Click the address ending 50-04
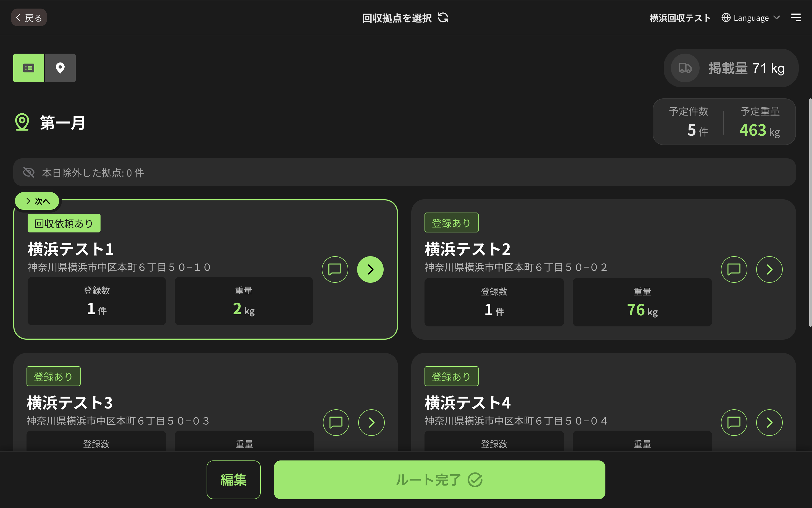Image resolution: width=812 pixels, height=508 pixels. coord(516,421)
